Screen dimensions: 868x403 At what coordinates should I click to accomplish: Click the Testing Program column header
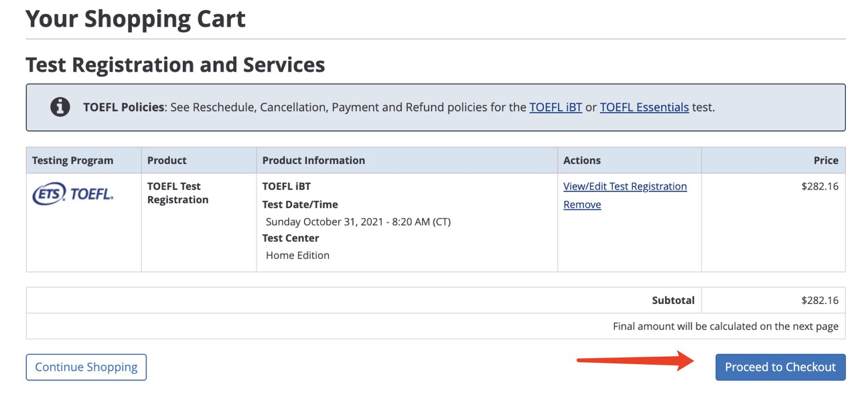tap(73, 161)
